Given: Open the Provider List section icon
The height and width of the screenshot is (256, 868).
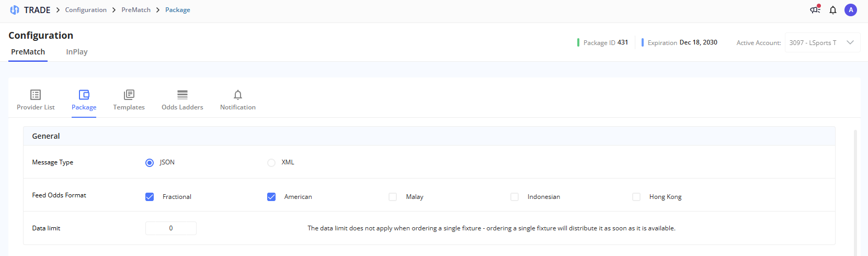Looking at the screenshot, I should tap(36, 95).
